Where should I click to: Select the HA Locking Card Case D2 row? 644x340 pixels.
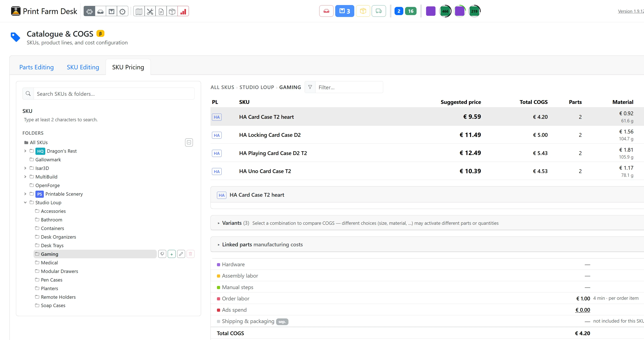[x=427, y=135]
